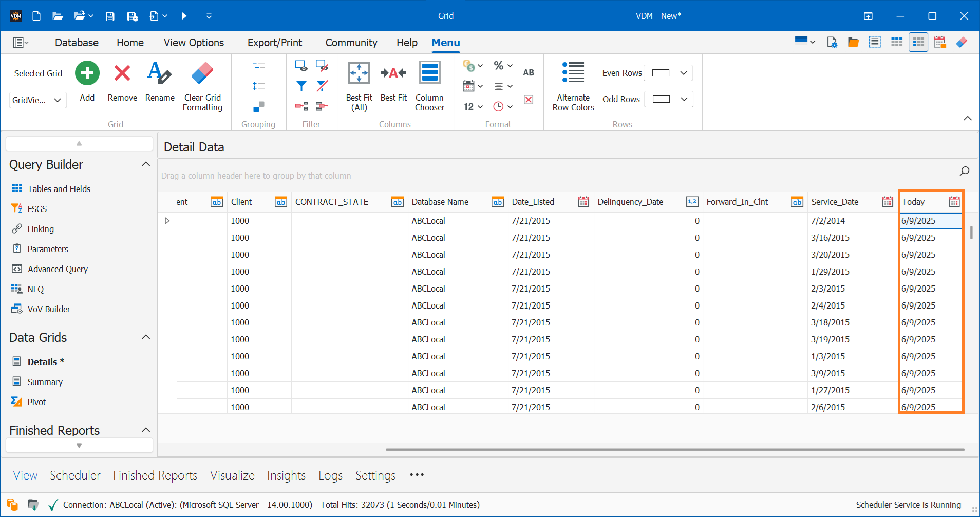Collapse the Query Builder section
This screenshot has height=517, width=980.
[x=146, y=164]
